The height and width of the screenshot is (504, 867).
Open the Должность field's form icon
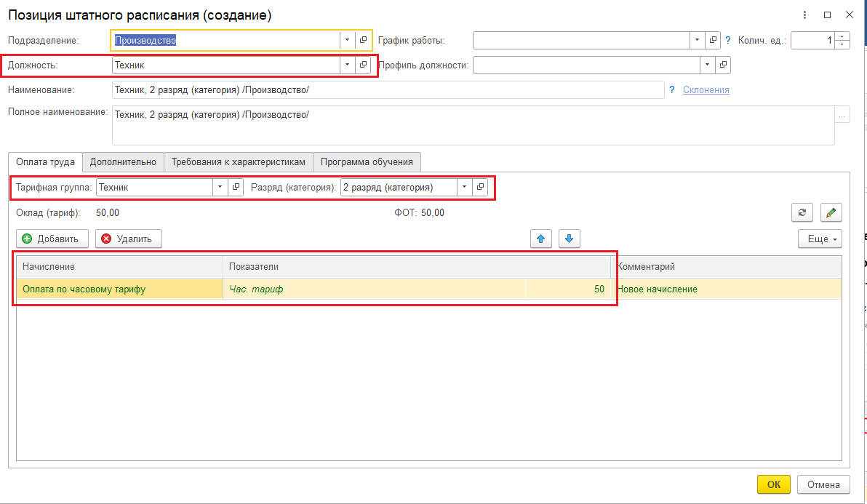click(364, 65)
